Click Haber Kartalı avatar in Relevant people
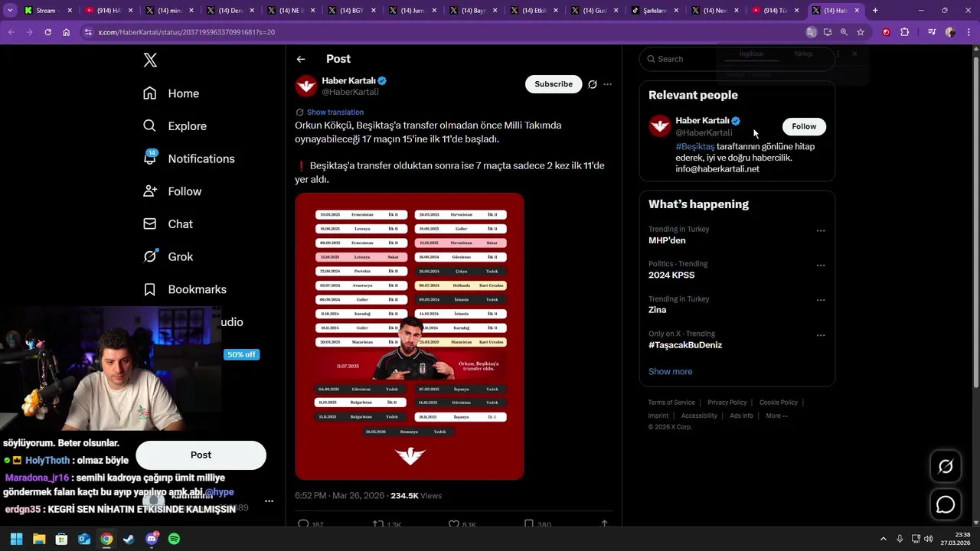980x551 pixels. 660,126
